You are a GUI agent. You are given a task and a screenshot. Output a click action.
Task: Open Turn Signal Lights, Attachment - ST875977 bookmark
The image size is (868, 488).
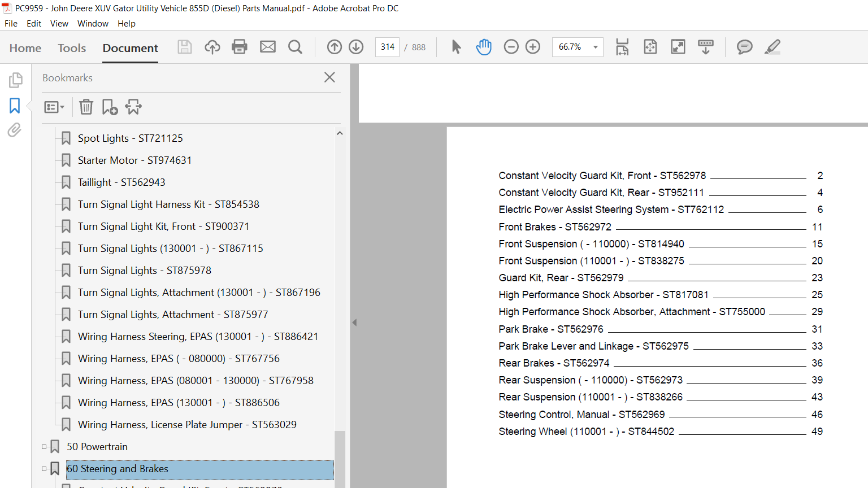click(x=173, y=315)
